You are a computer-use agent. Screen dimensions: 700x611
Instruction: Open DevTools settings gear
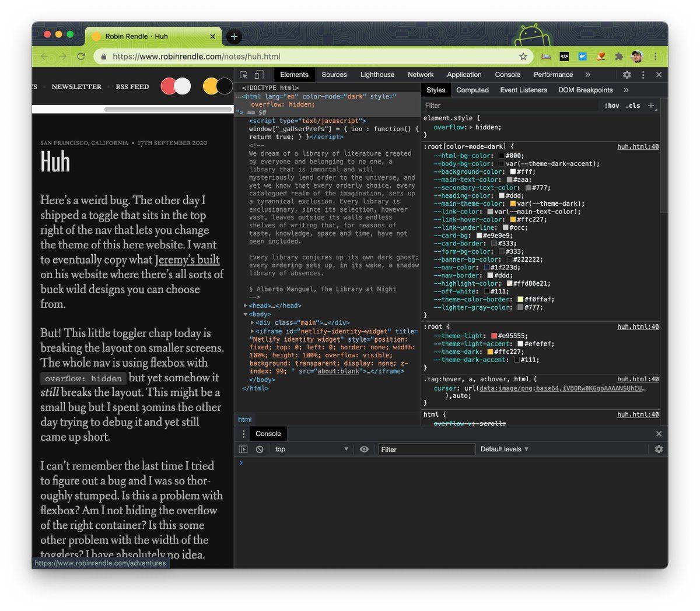626,75
